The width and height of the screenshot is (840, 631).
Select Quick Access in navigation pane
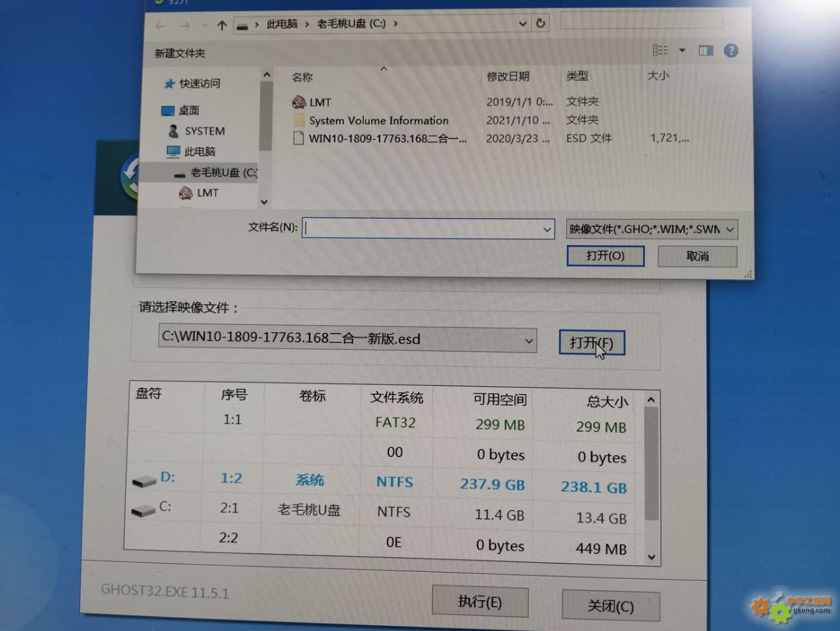[x=199, y=83]
